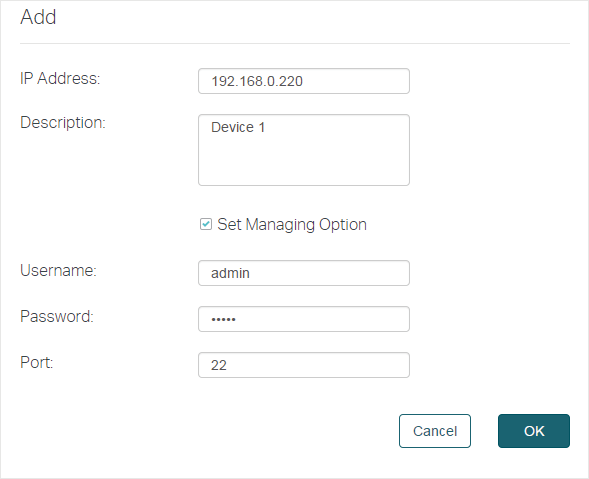Screen dimensions: 589x479
Task: Select the Username field containing admin
Action: pos(304,273)
